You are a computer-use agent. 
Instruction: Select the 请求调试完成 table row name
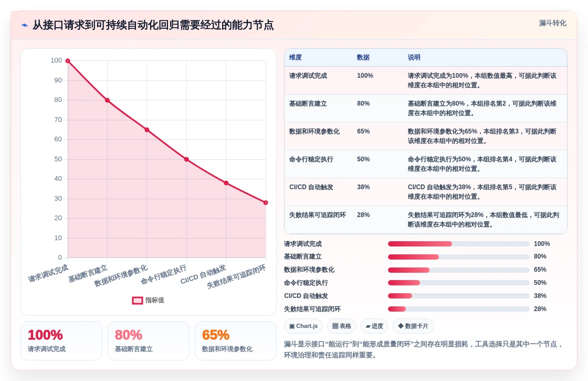(x=308, y=76)
